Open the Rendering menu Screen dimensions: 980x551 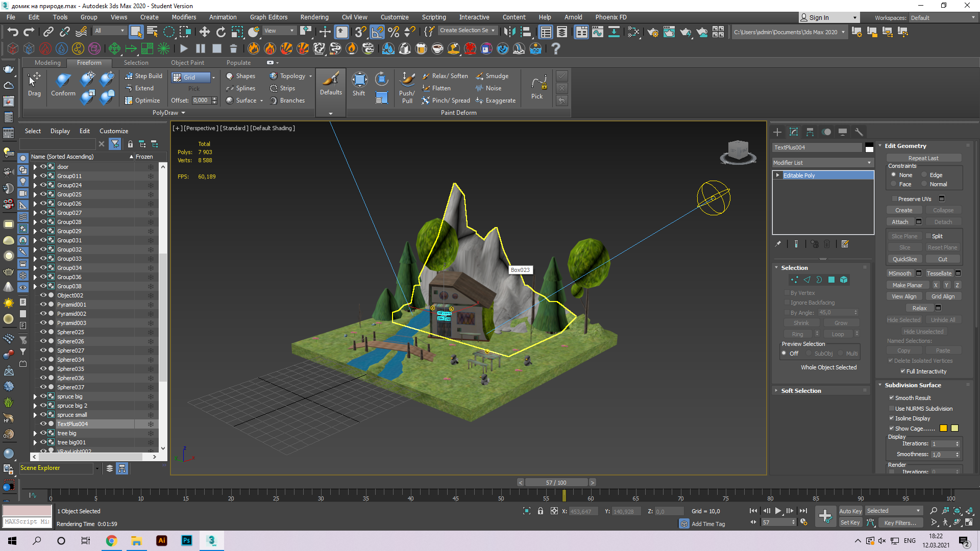pos(314,17)
